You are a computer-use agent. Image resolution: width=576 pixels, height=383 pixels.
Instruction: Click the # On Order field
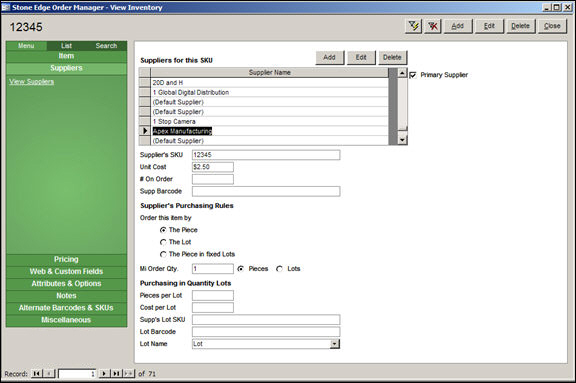coord(213,179)
